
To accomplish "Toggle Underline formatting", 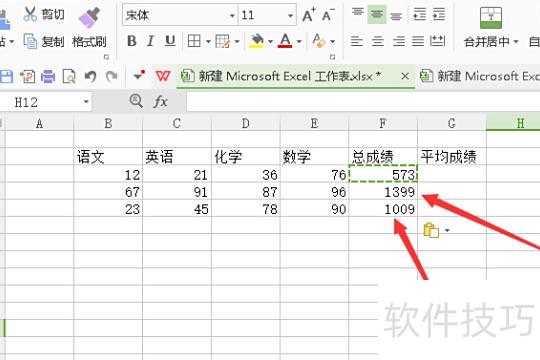I will [x=170, y=41].
